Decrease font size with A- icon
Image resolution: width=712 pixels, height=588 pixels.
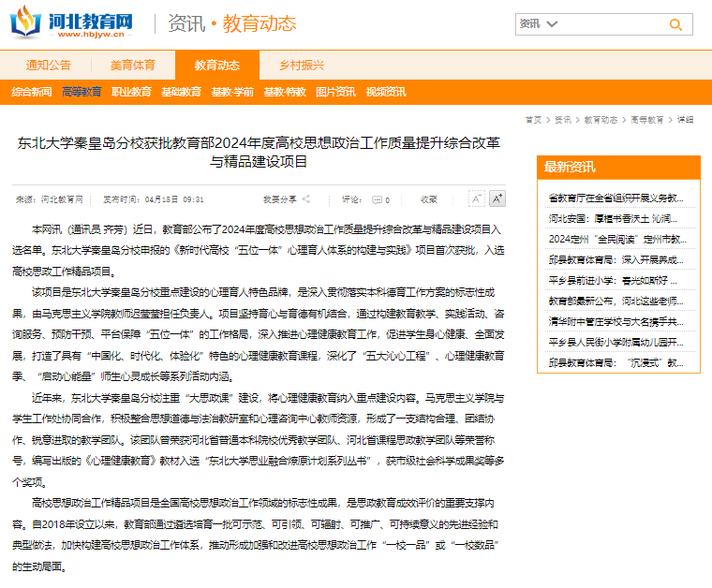476,198
